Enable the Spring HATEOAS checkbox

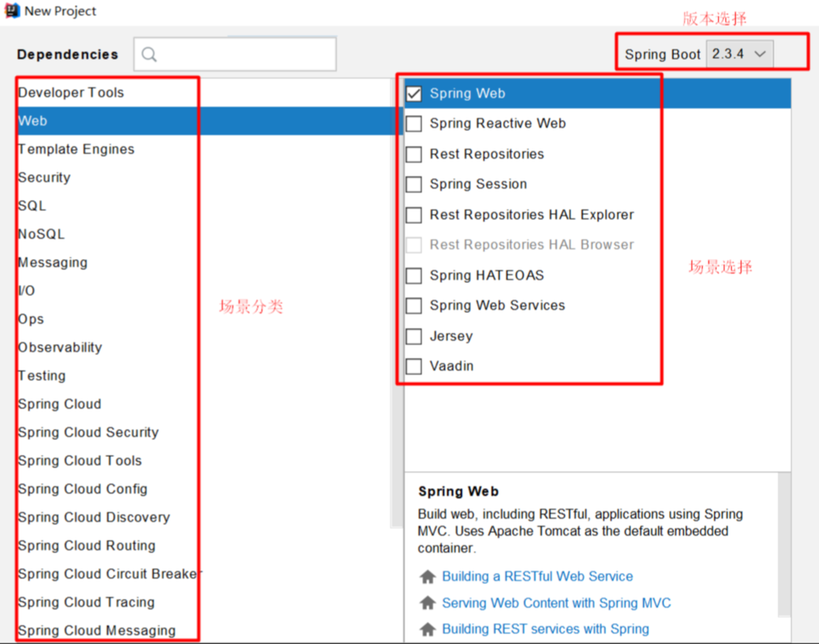pyautogui.click(x=414, y=275)
